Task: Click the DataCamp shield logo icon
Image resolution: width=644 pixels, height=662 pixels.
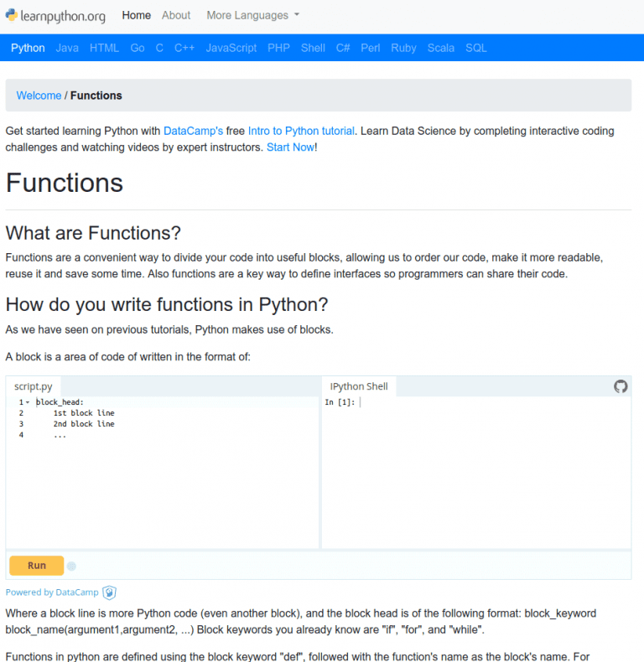Action: [110, 592]
